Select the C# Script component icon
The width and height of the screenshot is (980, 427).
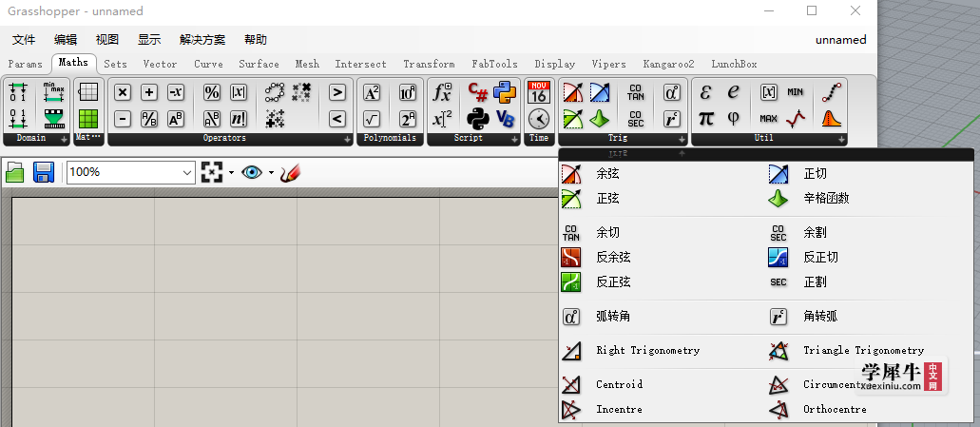click(x=478, y=92)
